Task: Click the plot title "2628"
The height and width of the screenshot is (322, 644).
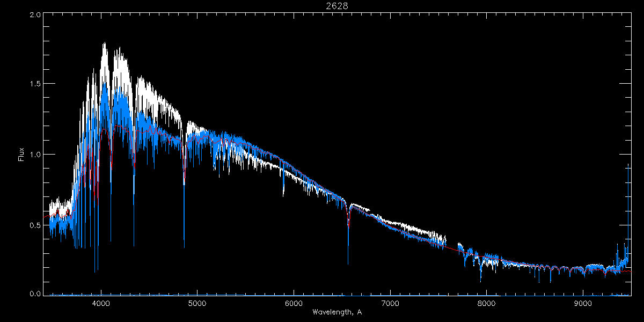Action: [337, 6]
